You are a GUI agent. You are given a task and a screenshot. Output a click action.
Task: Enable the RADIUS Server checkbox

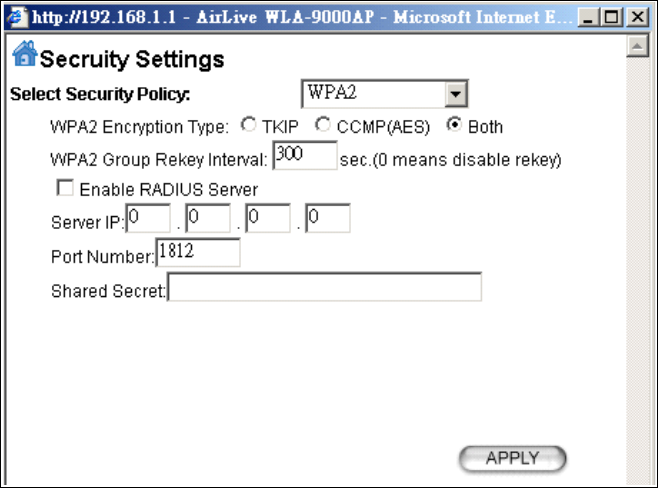pyautogui.click(x=65, y=188)
